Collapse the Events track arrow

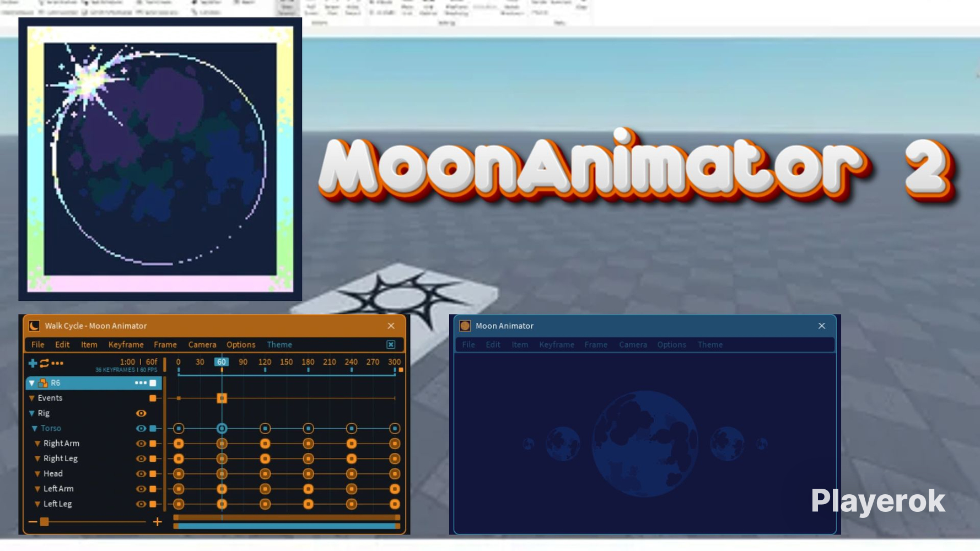click(x=32, y=398)
